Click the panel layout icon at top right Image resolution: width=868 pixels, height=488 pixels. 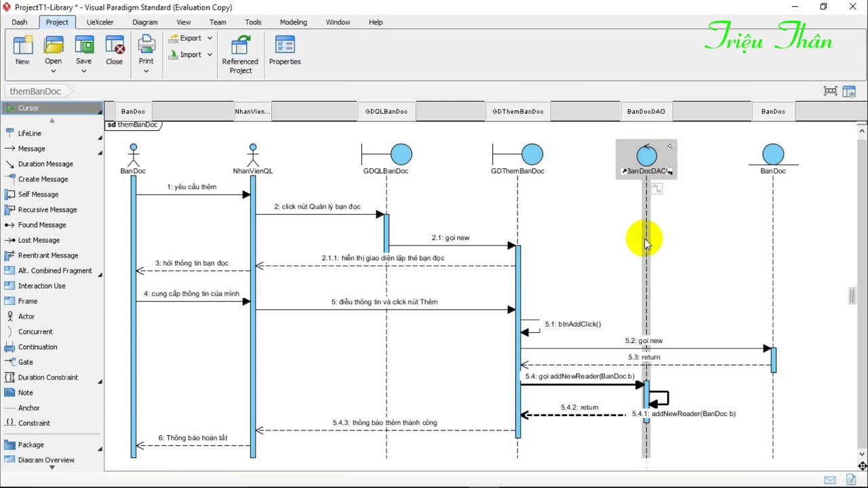[x=850, y=91]
